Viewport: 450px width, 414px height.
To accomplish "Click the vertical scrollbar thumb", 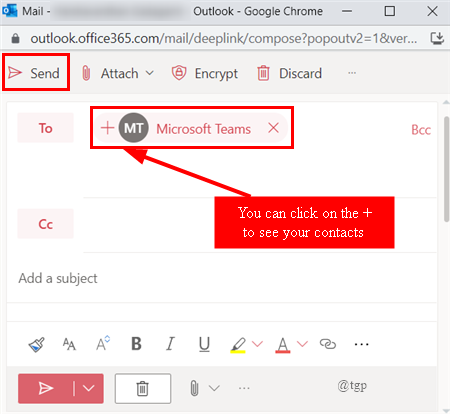I will [446, 169].
